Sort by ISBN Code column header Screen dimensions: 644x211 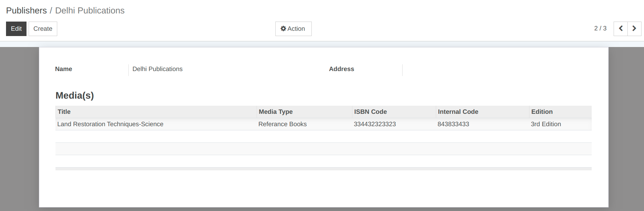pos(370,112)
